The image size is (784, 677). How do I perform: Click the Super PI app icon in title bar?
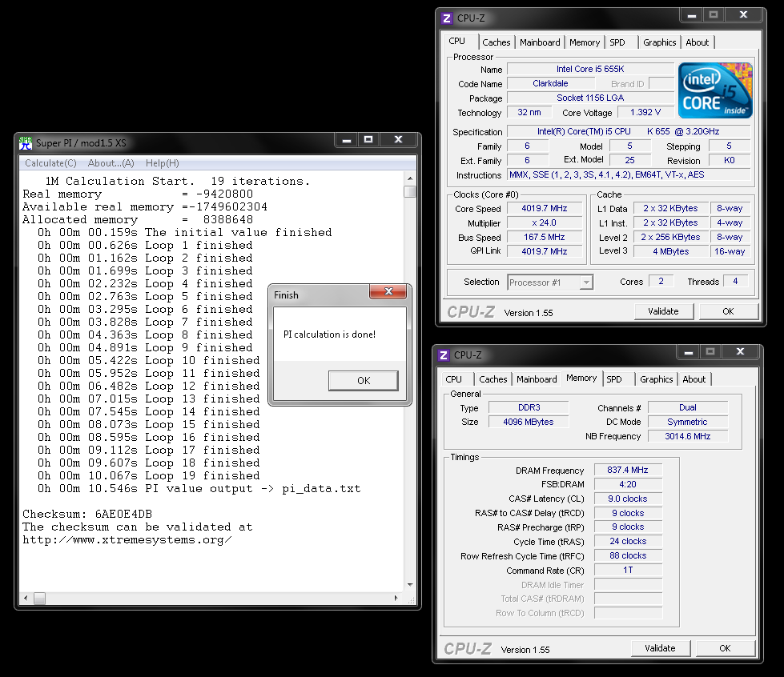click(26, 143)
